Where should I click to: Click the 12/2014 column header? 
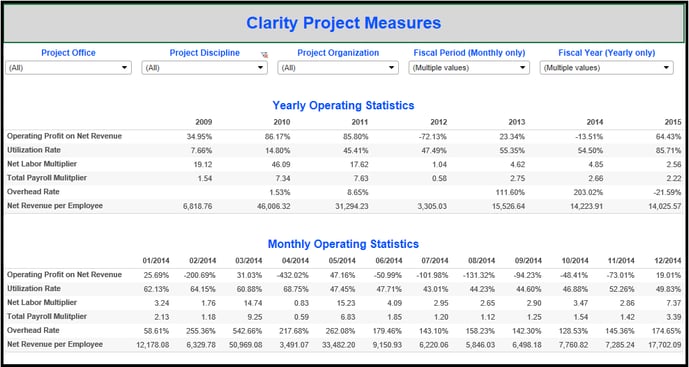[x=668, y=261]
